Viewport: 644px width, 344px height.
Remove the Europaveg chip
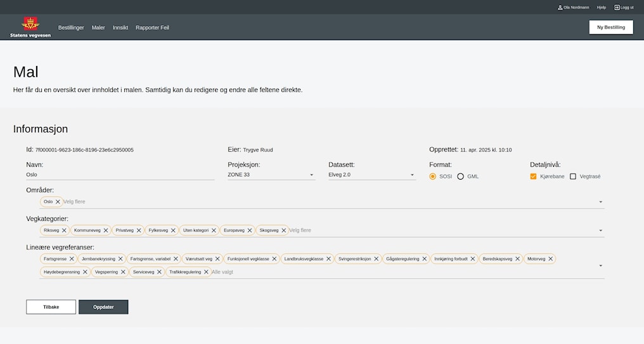[x=250, y=230]
